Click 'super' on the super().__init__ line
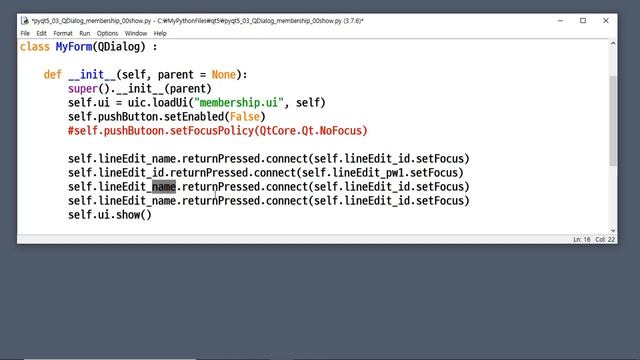This screenshot has width=640, height=360. (x=83, y=89)
